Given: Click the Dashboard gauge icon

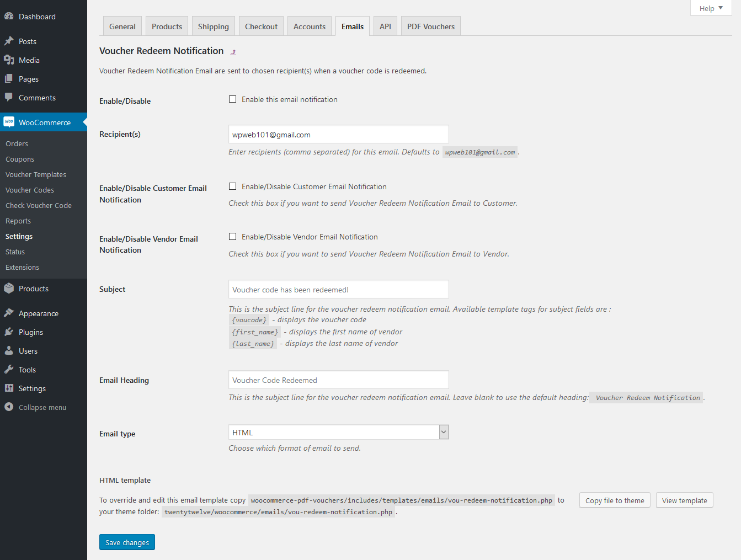Looking at the screenshot, I should click(9, 17).
